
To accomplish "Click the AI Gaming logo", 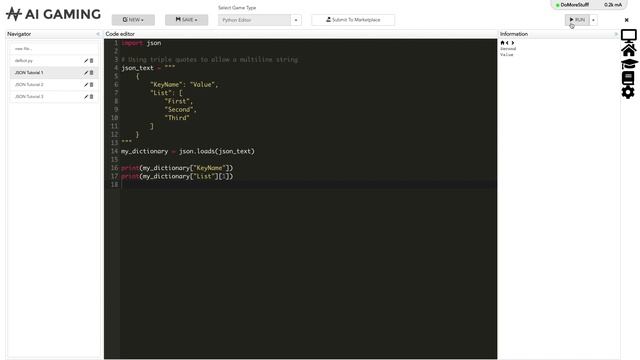I will point(53,14).
